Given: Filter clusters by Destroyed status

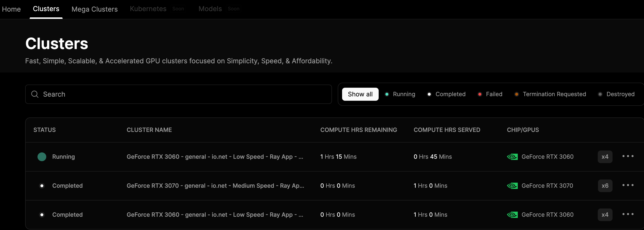Looking at the screenshot, I should 616,94.
